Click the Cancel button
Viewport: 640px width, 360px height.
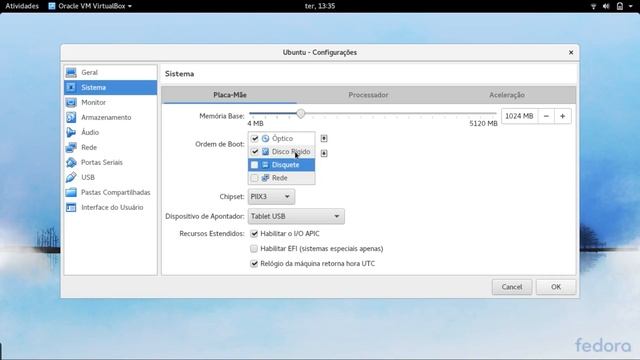click(512, 287)
